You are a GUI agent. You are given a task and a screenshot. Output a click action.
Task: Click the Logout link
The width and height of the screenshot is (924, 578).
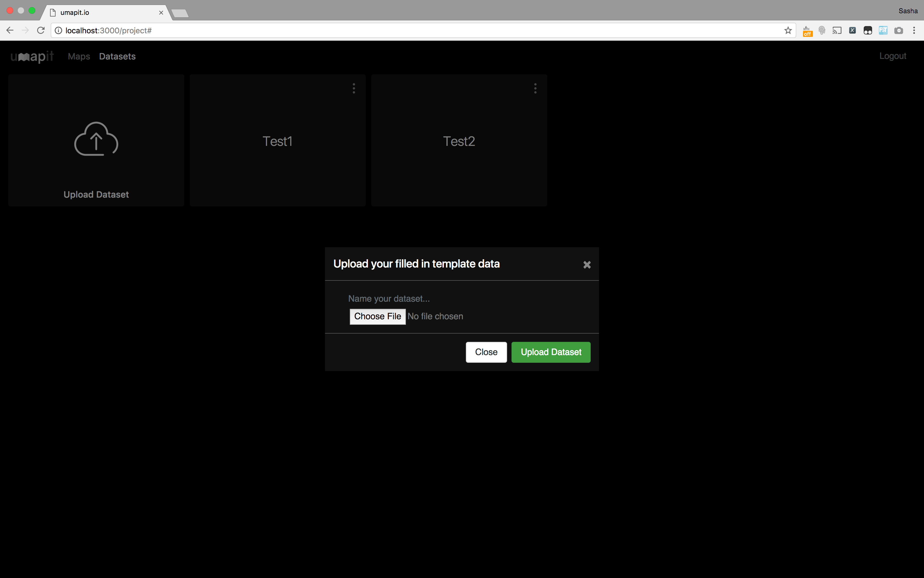(893, 56)
